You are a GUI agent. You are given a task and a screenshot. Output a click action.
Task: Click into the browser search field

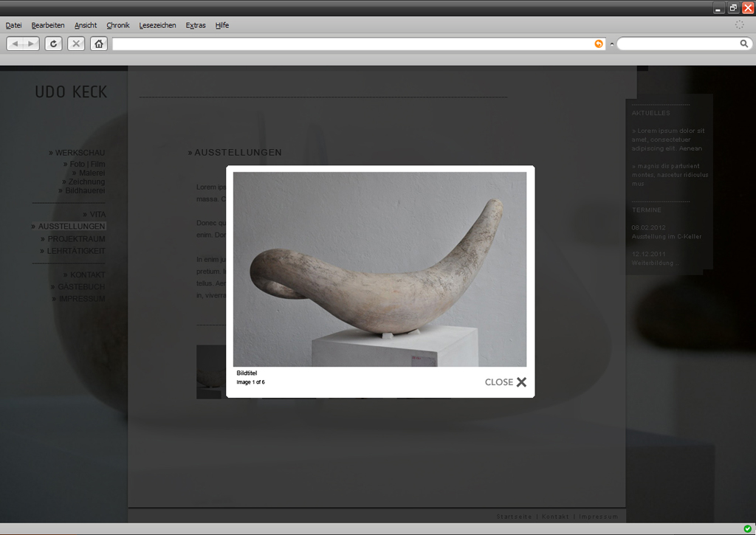pos(678,44)
